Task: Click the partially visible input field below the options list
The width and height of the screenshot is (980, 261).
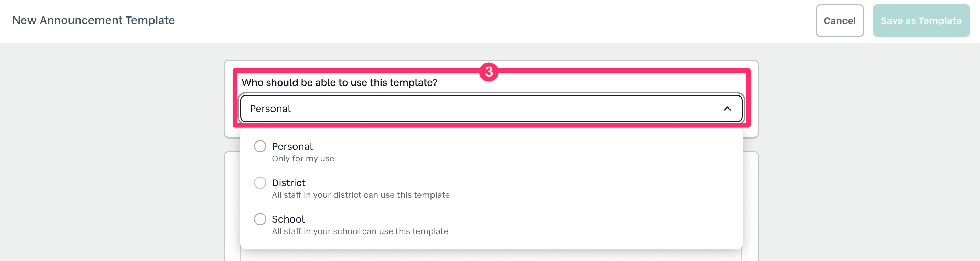Action: click(x=491, y=256)
